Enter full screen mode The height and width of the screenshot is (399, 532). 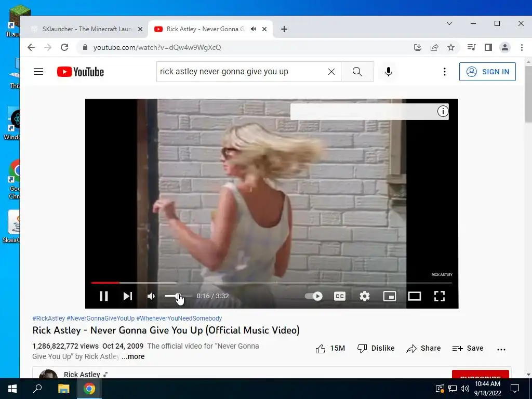(440, 296)
